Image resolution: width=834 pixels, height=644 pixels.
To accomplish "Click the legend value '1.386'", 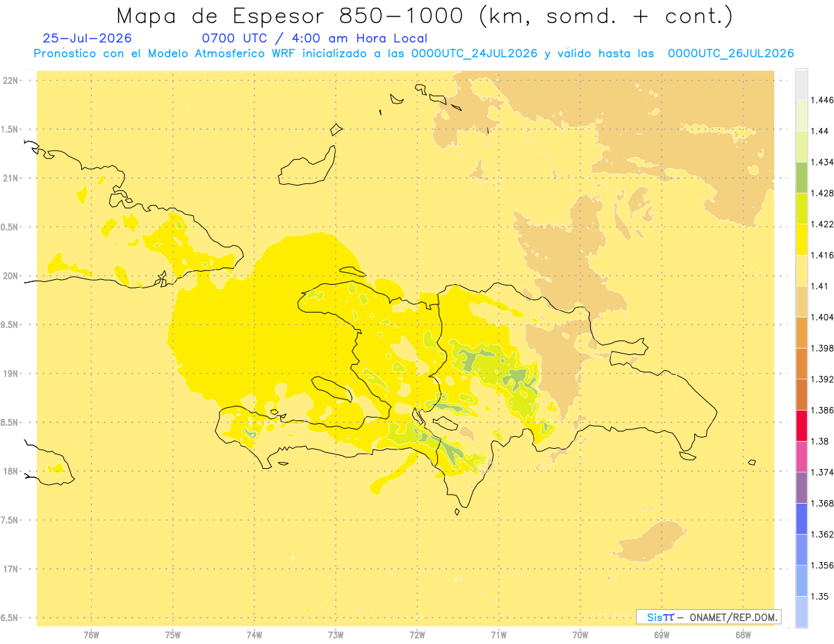I will [823, 410].
